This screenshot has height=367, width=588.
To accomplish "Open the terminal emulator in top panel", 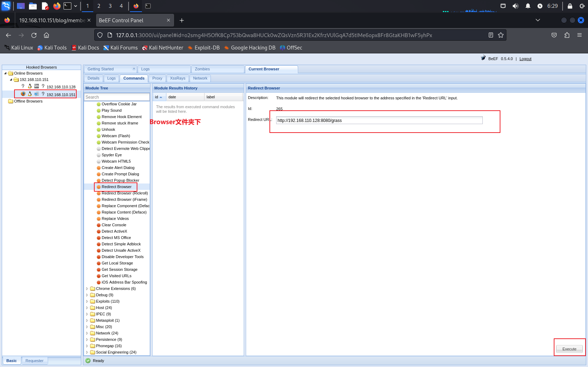I will [x=67, y=6].
